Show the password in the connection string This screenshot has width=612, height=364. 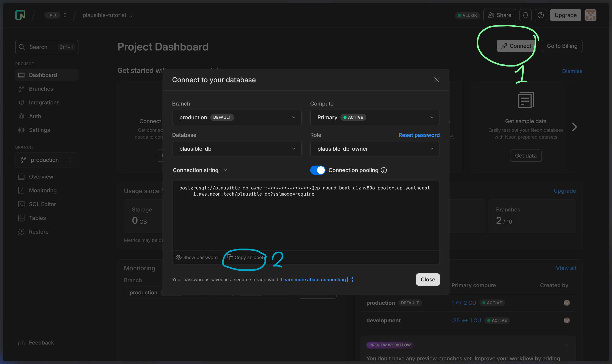pyautogui.click(x=197, y=257)
